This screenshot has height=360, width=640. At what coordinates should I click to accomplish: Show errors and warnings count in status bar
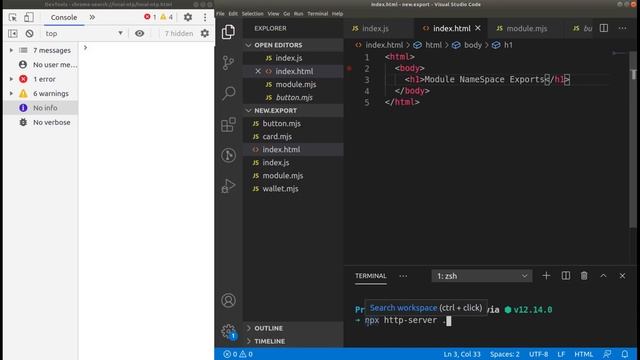238,354
